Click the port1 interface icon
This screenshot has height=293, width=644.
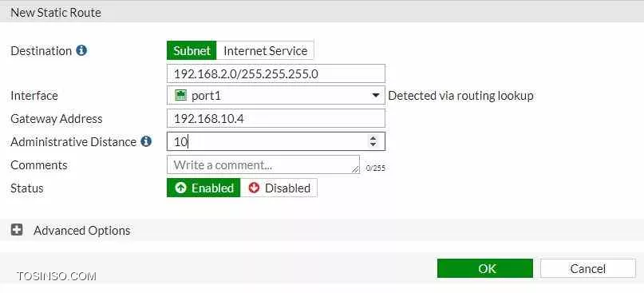point(180,96)
